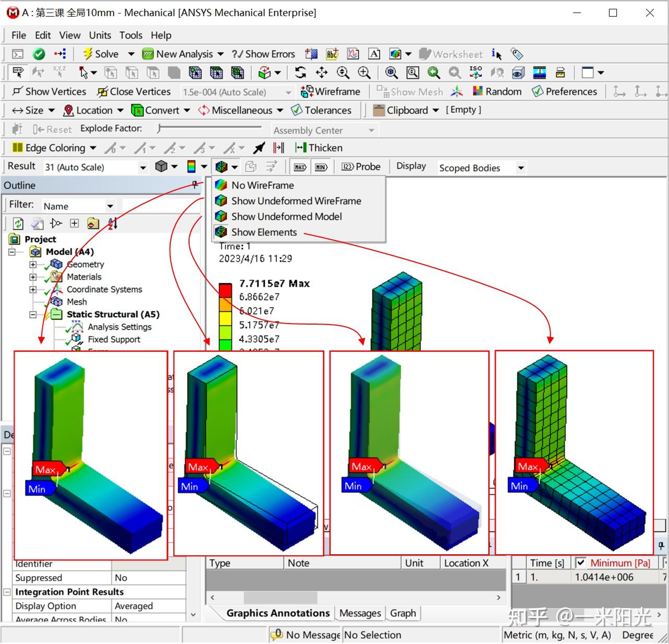Toggle the Thicken option
669x644 pixels.
318,148
